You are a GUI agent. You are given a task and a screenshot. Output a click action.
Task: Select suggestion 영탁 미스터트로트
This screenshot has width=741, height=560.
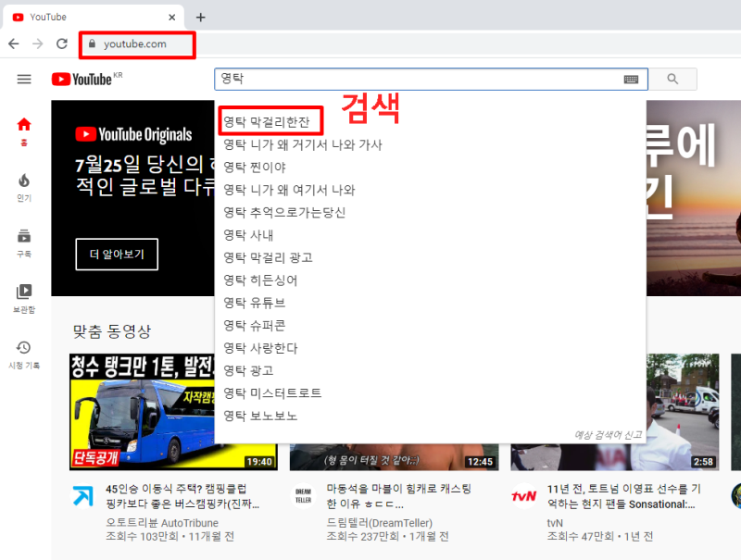tap(272, 393)
